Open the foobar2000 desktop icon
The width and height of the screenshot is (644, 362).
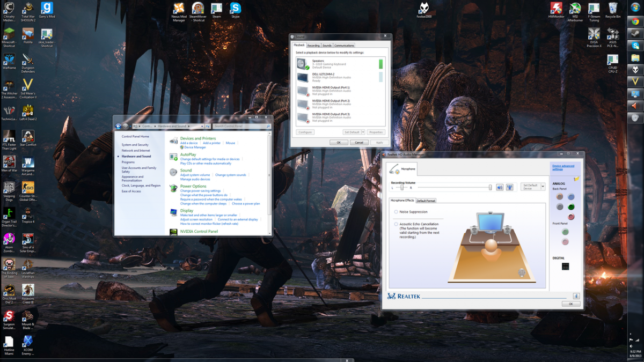point(424,11)
